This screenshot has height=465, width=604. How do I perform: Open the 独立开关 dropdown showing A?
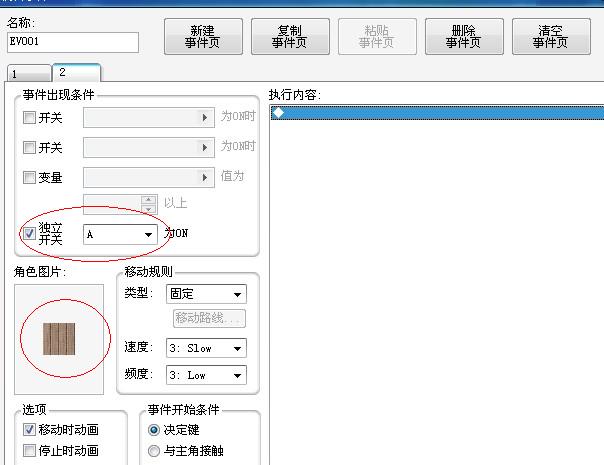coord(120,234)
